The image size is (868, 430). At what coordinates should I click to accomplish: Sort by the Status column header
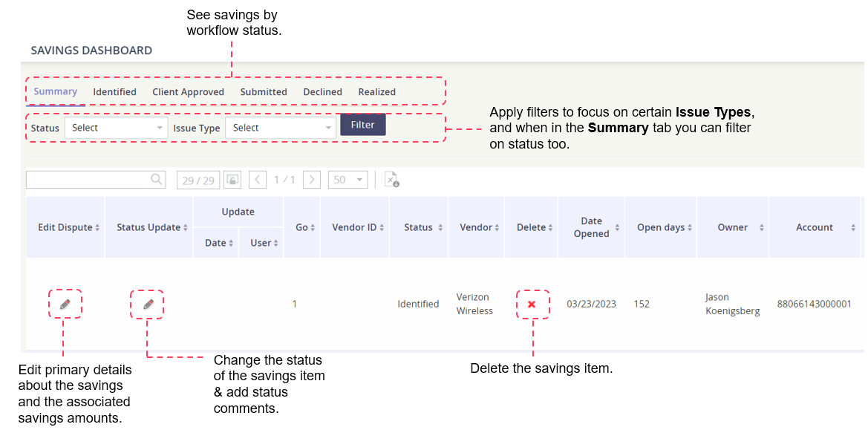(419, 227)
